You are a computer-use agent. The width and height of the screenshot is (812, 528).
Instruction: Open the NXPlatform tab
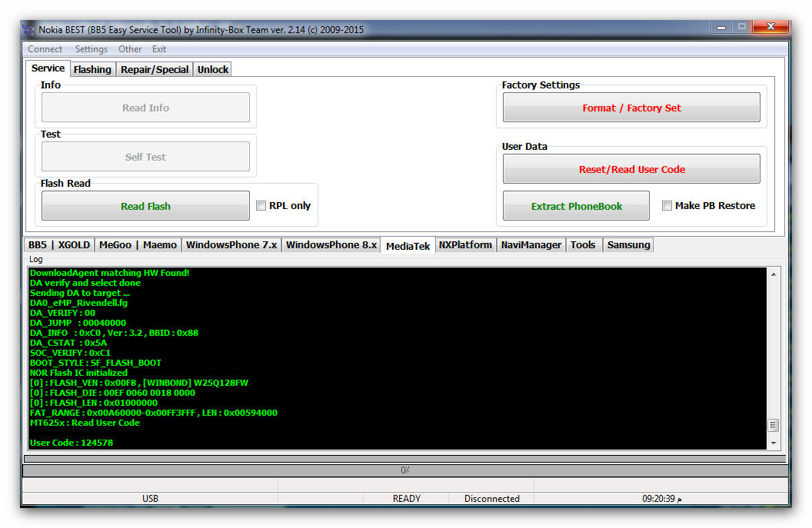pyautogui.click(x=465, y=245)
